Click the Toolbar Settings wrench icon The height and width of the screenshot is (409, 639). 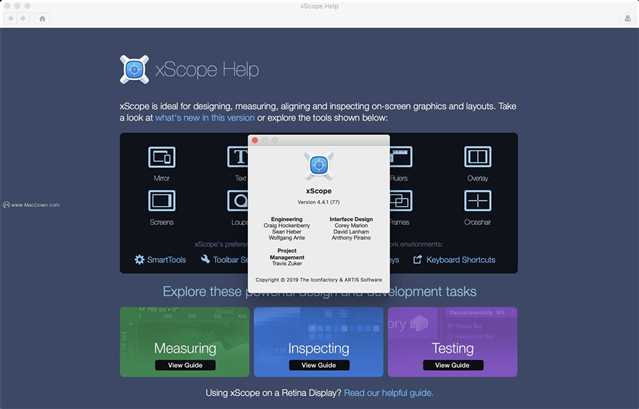[205, 259]
